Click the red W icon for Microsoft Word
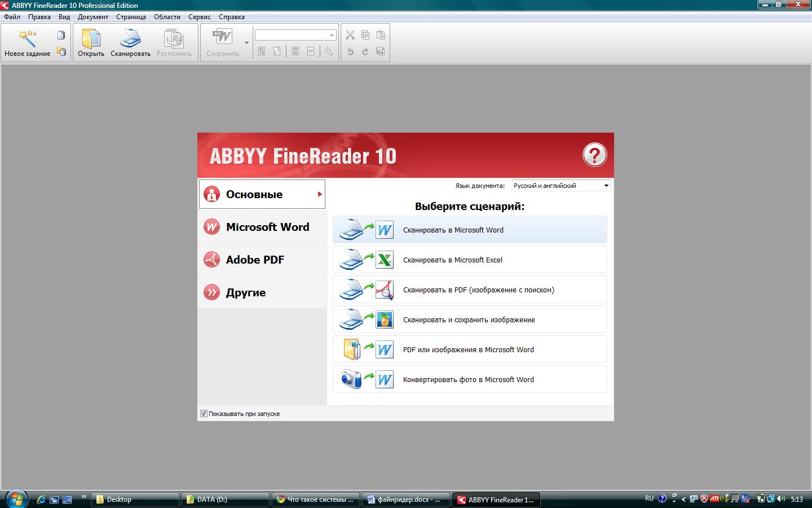Image resolution: width=812 pixels, height=508 pixels. [211, 227]
